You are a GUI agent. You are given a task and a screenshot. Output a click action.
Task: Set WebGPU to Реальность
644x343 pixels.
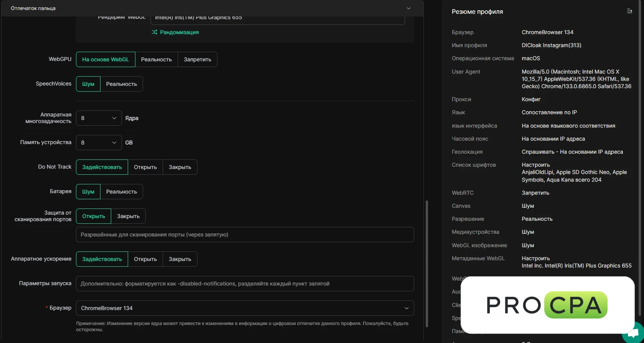(156, 59)
